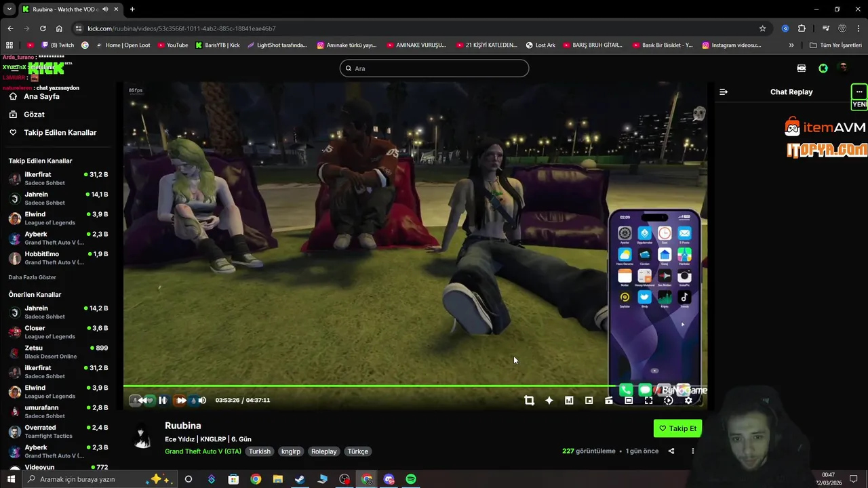The width and height of the screenshot is (868, 488).
Task: Click the clip icon in Kick header
Action: [x=802, y=68]
